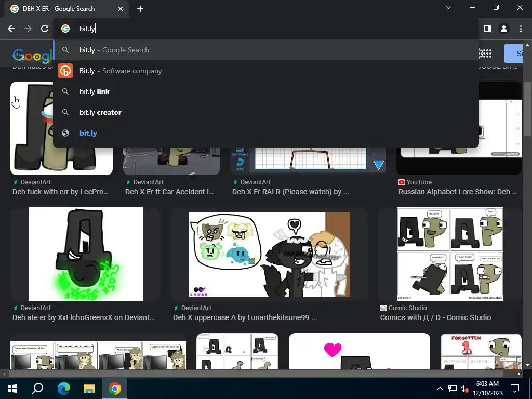Open 'Deh X Er ft Car Accident' link

pyautogui.click(x=169, y=192)
